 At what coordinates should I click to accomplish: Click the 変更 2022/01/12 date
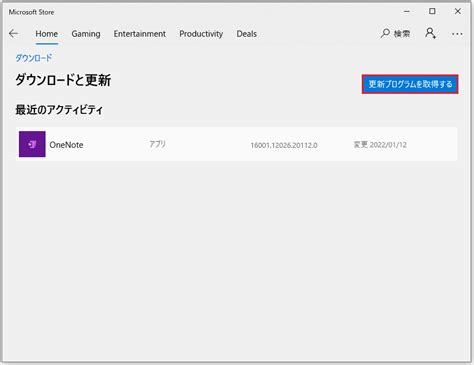380,145
